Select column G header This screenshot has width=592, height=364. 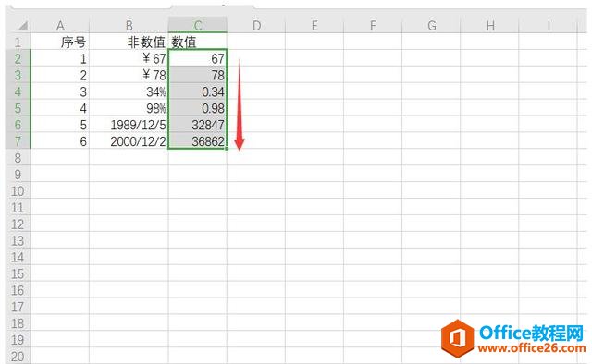pos(431,25)
